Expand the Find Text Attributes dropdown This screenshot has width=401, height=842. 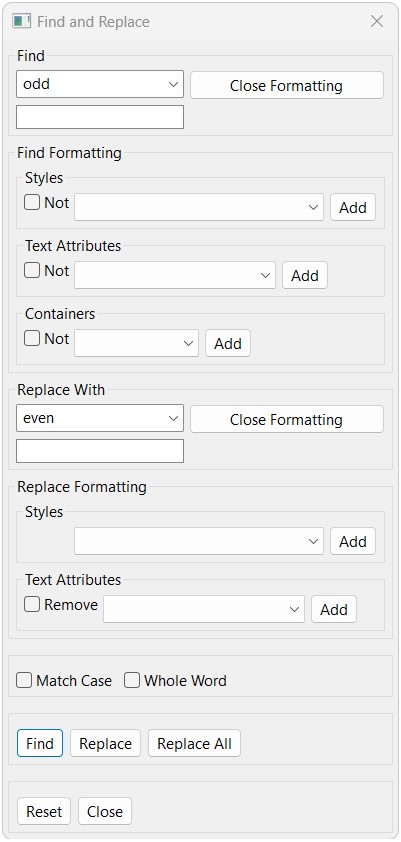point(175,275)
